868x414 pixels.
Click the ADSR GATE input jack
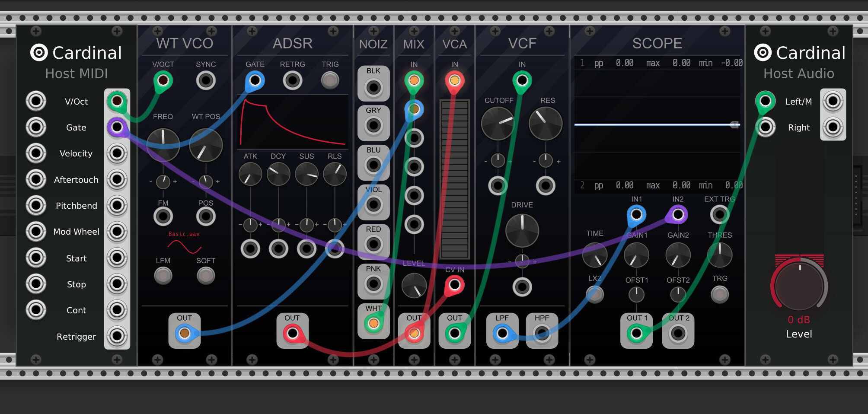click(255, 80)
